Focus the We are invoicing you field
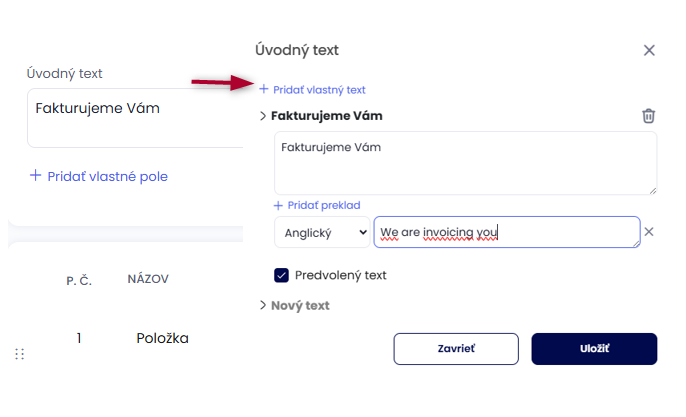The height and width of the screenshot is (417, 686). tap(506, 232)
